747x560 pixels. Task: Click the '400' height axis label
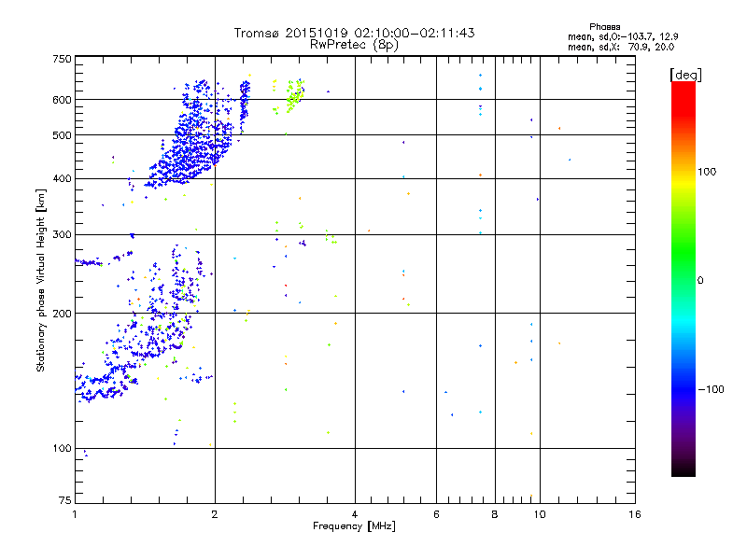coord(63,179)
